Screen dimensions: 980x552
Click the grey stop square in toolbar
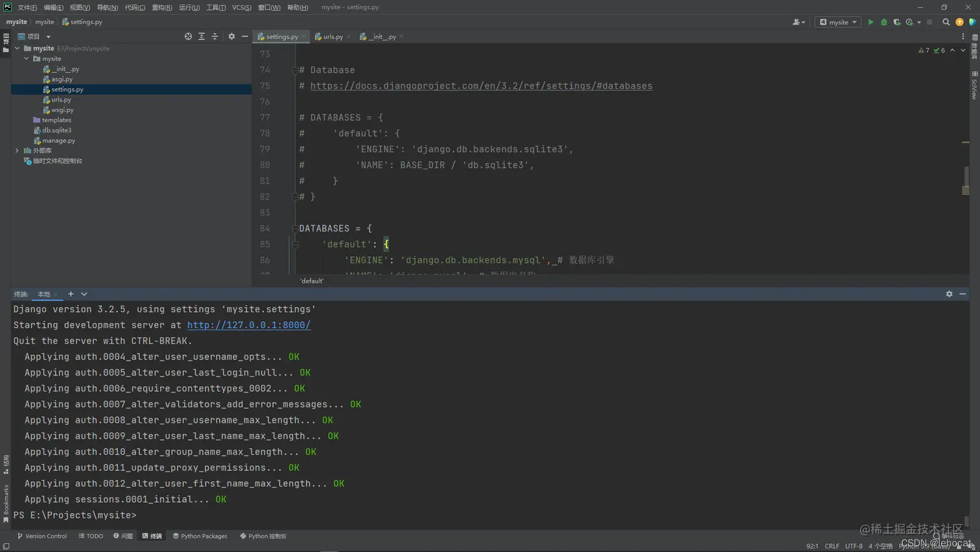(929, 22)
